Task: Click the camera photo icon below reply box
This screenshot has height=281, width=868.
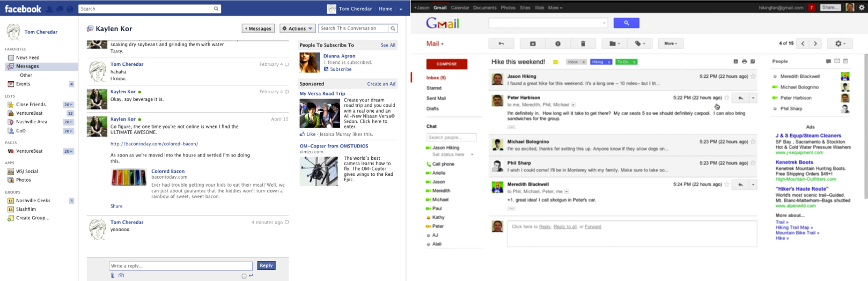Action: [x=121, y=276]
